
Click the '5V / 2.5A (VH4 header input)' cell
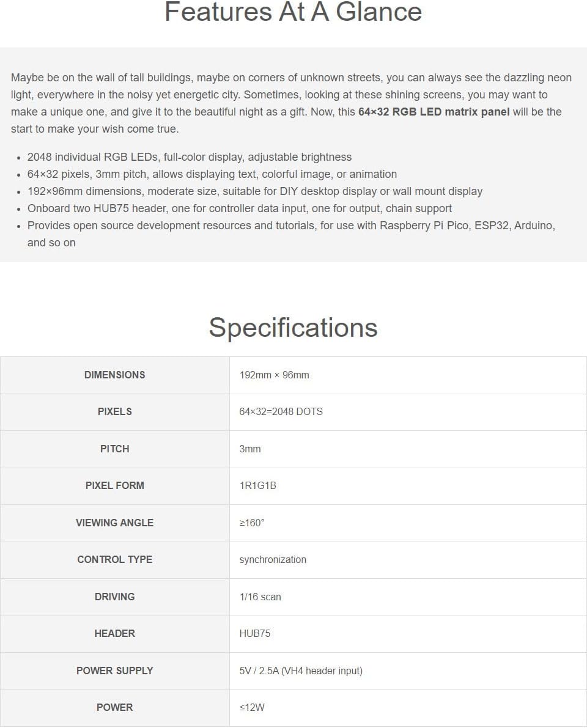click(x=301, y=671)
